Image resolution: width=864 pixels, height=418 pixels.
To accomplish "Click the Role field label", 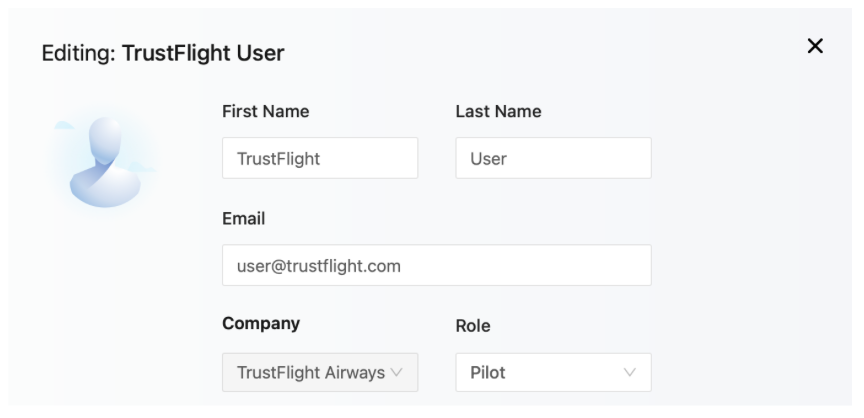I will [472, 326].
